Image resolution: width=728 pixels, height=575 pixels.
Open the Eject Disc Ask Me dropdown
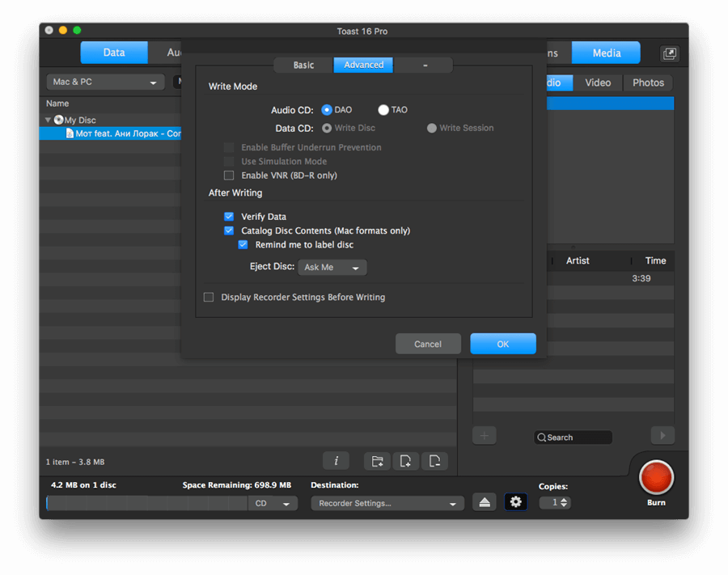tap(332, 268)
